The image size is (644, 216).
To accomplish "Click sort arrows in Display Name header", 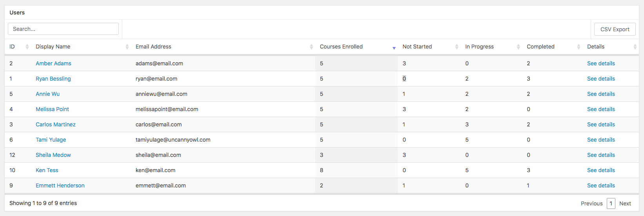I will pyautogui.click(x=127, y=47).
